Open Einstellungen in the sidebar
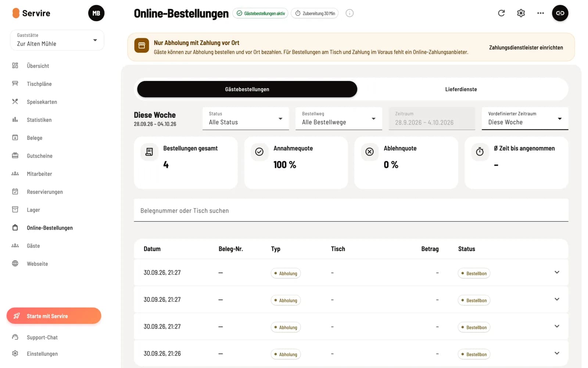This screenshot has width=588, height=368. tap(42, 354)
